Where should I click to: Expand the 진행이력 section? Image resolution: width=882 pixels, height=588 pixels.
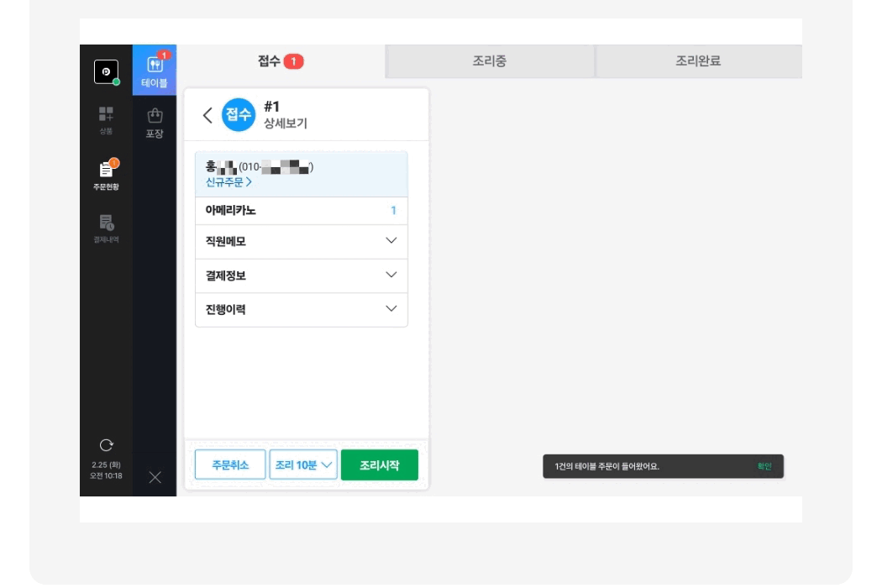[391, 309]
